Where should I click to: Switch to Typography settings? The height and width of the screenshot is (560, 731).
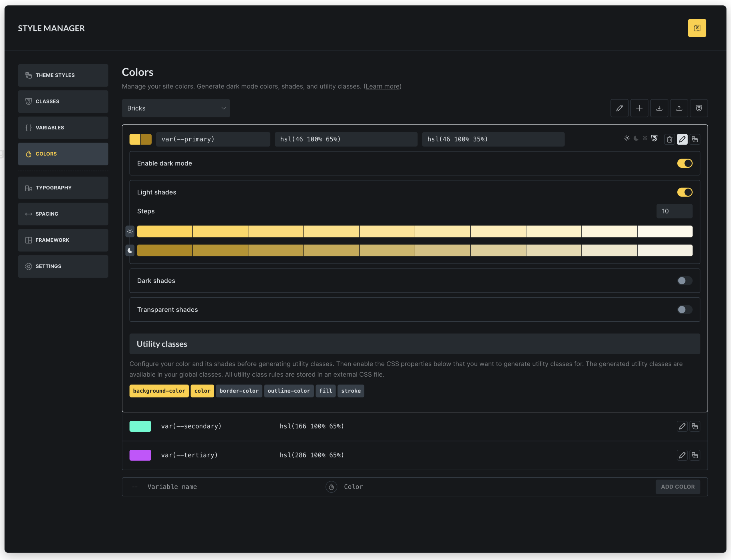tap(63, 187)
